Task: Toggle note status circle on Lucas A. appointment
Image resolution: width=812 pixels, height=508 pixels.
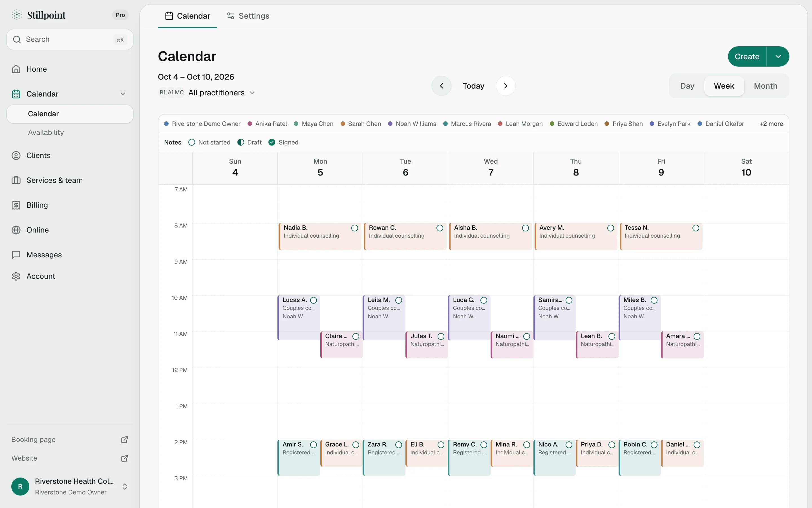Action: [x=314, y=300]
